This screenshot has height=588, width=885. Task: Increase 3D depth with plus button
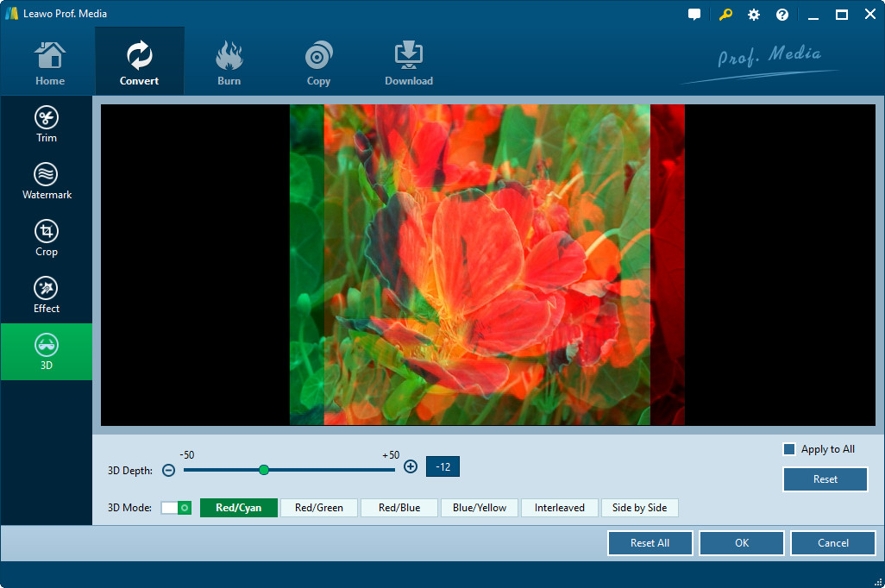click(x=411, y=467)
